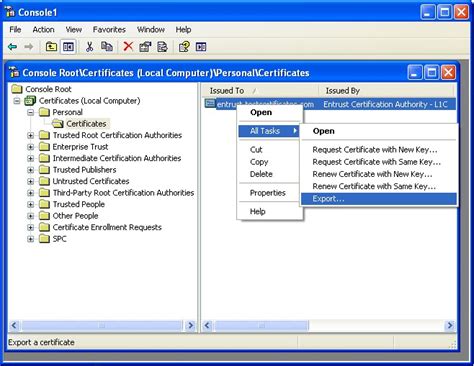Sort by the Issued To column header

tap(260, 91)
